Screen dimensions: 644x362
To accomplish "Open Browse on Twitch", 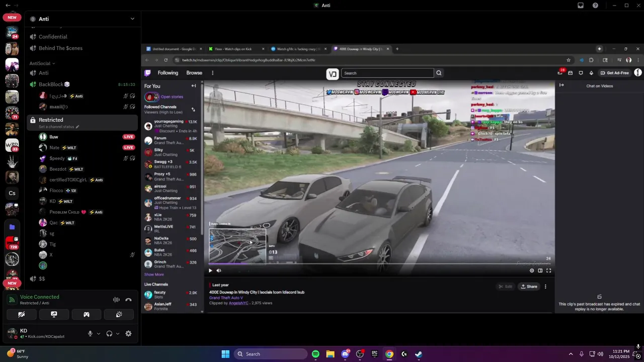I will (x=194, y=73).
